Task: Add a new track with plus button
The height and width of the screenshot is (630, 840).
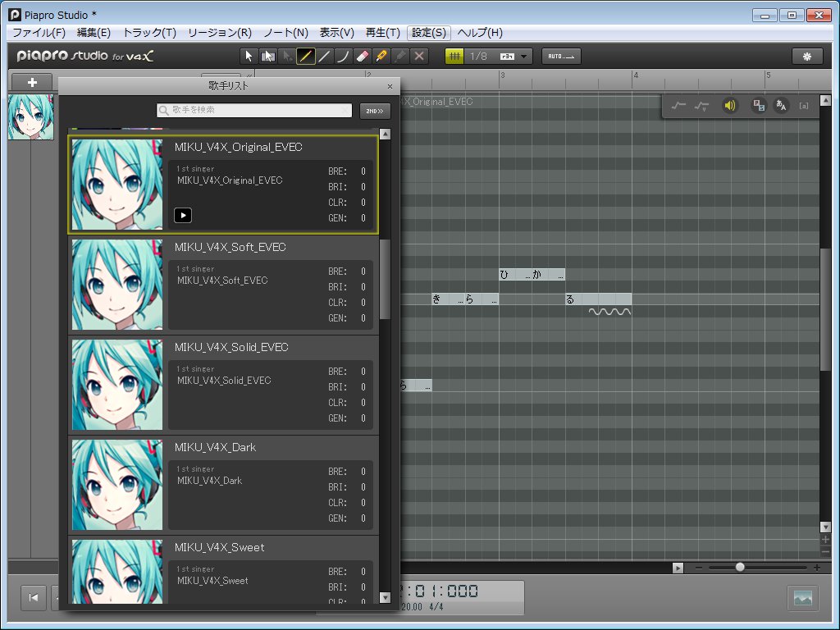Action: (x=33, y=82)
